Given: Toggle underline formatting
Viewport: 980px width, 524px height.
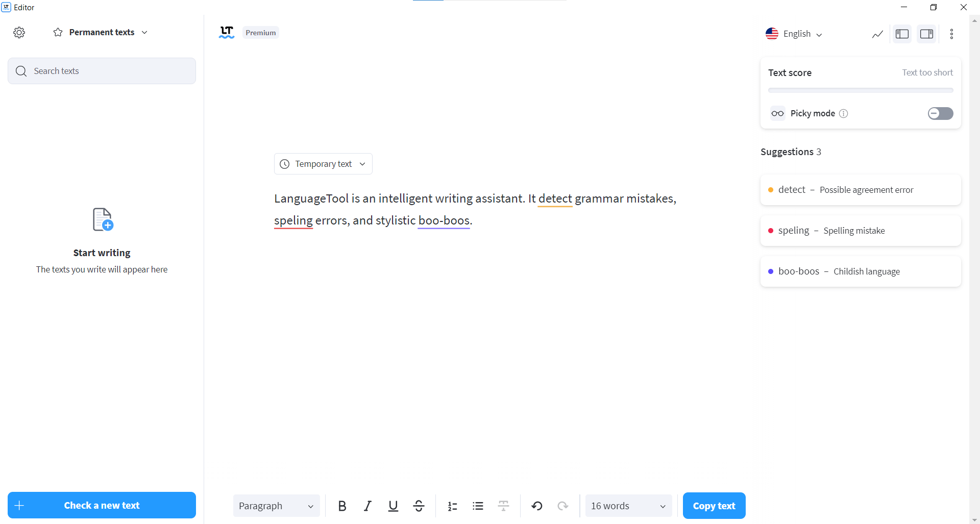Looking at the screenshot, I should [393, 506].
